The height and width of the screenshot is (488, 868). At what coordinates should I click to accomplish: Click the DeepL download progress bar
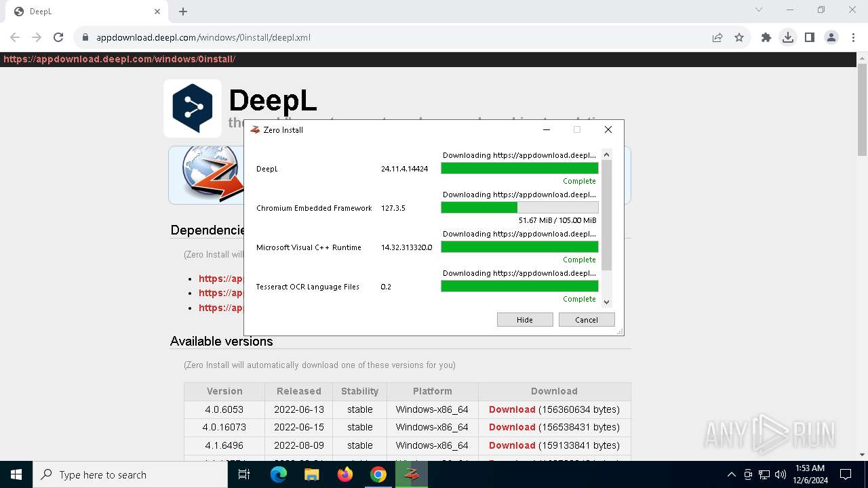tap(519, 169)
